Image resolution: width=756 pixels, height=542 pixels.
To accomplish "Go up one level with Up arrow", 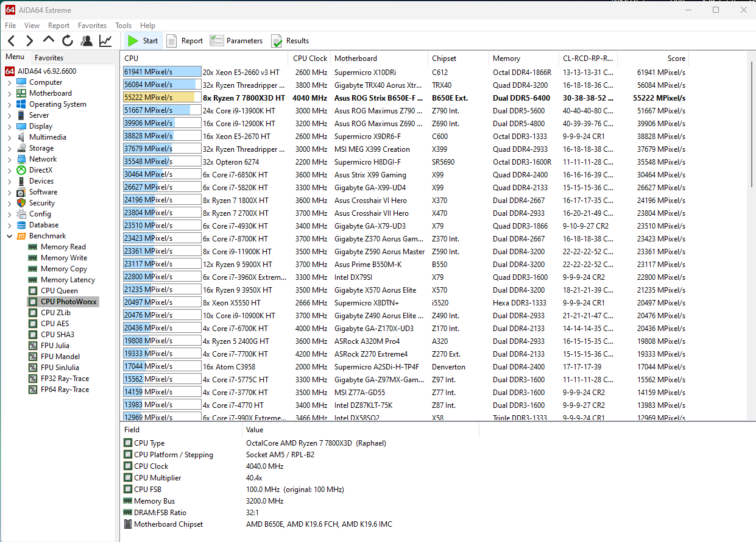I will coord(49,40).
